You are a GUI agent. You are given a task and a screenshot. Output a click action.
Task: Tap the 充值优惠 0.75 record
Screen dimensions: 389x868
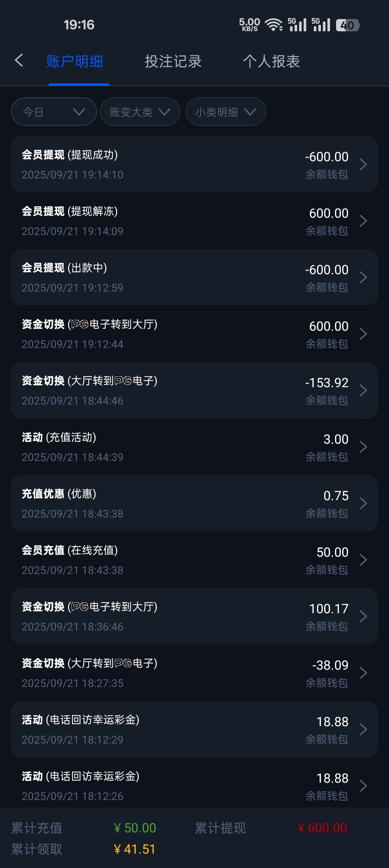(x=194, y=503)
